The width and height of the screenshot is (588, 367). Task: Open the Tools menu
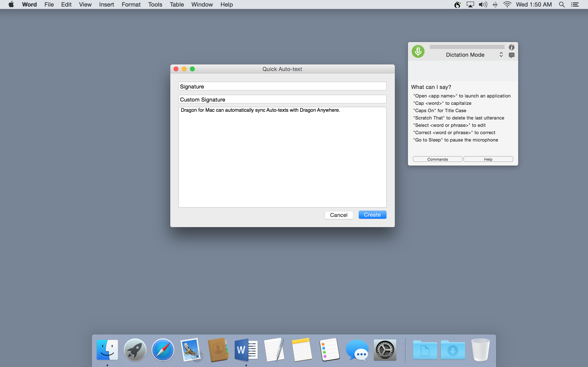155,5
